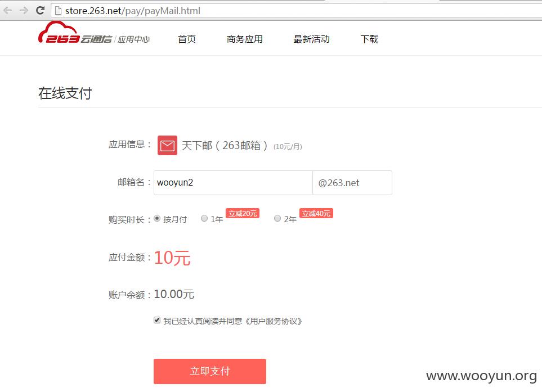Screen dimensions: 542x392
Task: Select the 按月付 radio option
Action: pos(157,218)
